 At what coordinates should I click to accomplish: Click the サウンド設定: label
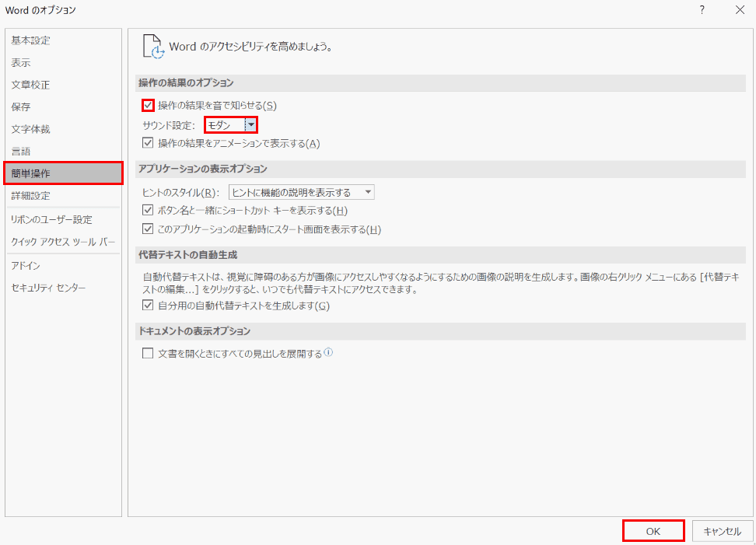coord(169,126)
